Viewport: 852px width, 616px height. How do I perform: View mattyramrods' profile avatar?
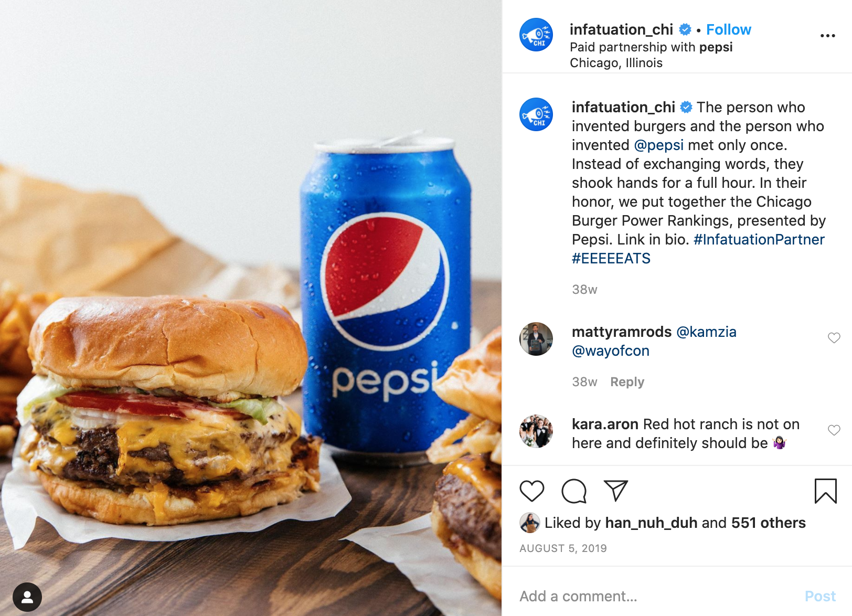coord(536,339)
